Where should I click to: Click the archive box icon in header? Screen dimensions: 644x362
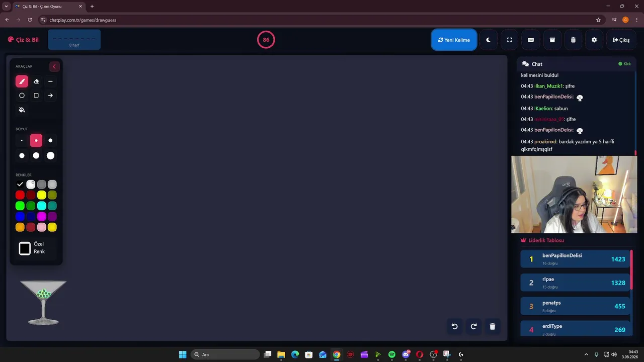[552, 40]
